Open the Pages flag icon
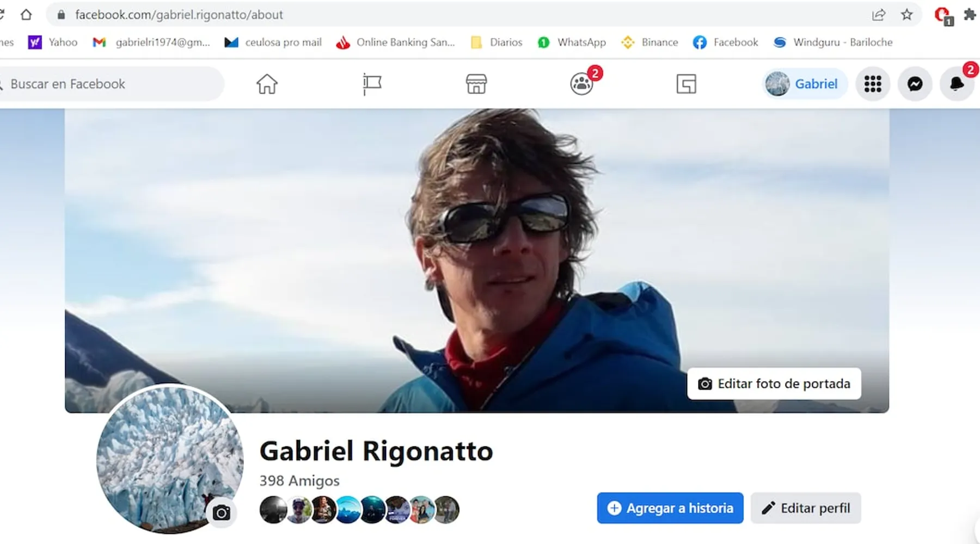 [x=372, y=84]
